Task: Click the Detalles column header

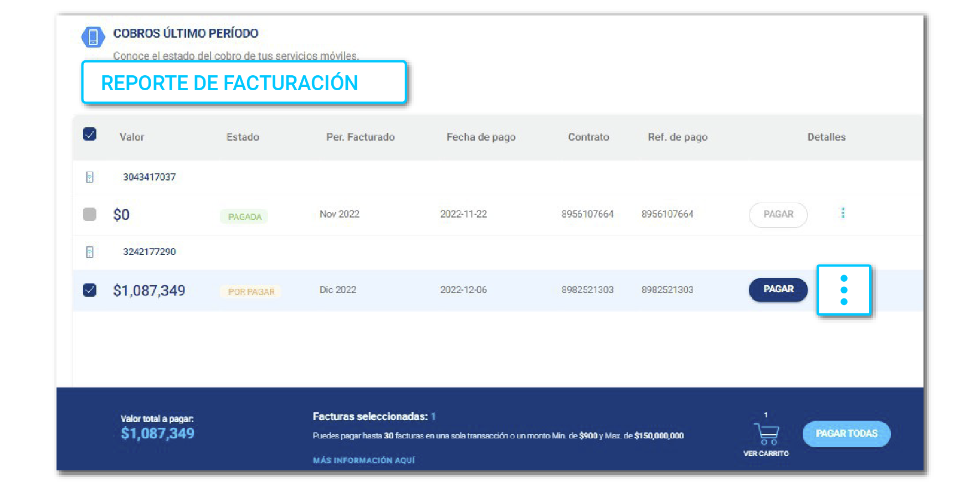Action: coord(826,137)
